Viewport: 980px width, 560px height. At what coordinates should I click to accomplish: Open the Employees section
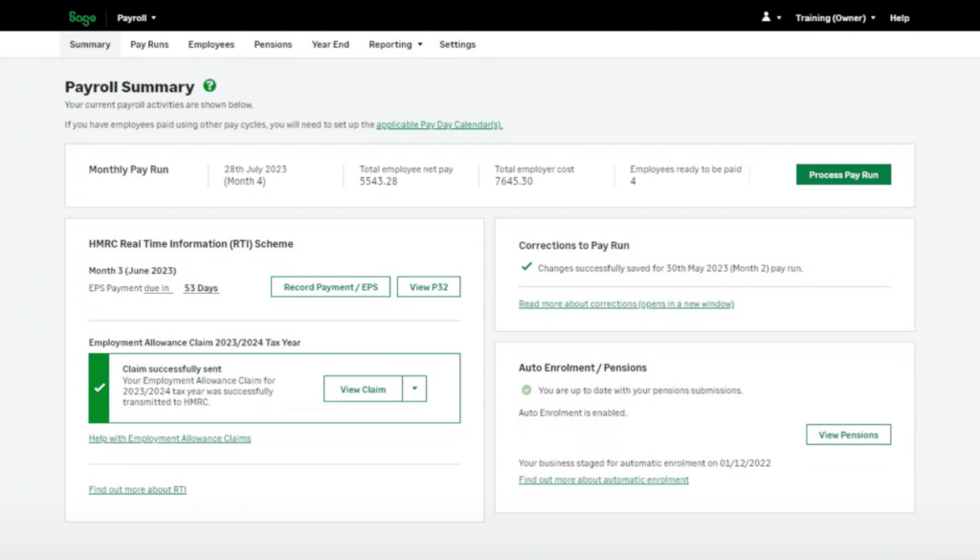tap(211, 44)
